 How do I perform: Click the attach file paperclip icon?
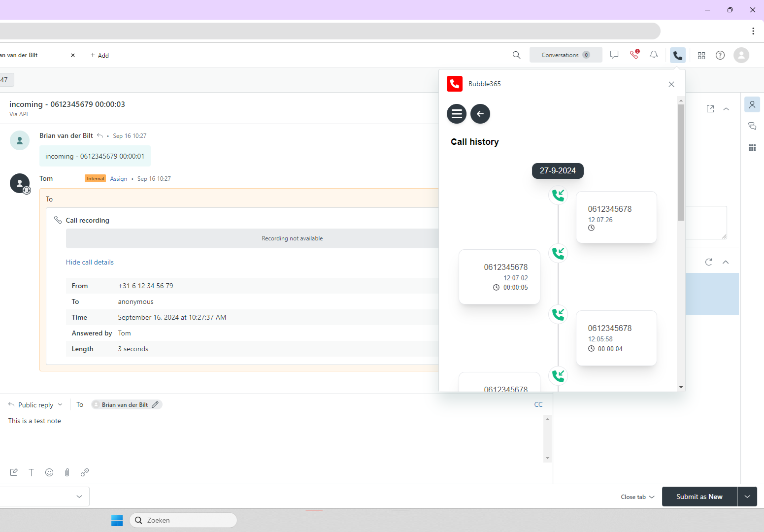[x=67, y=472]
